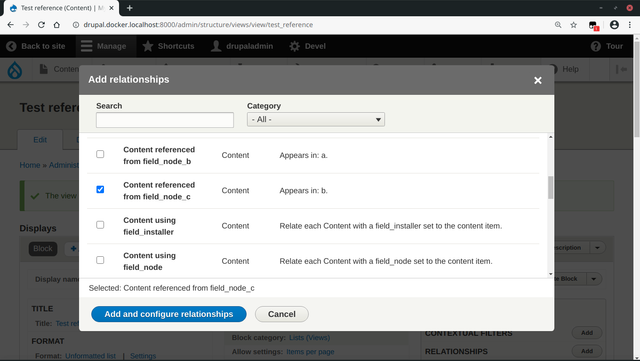
Task: Open the Chrome three-dot menu
Action: click(630, 25)
